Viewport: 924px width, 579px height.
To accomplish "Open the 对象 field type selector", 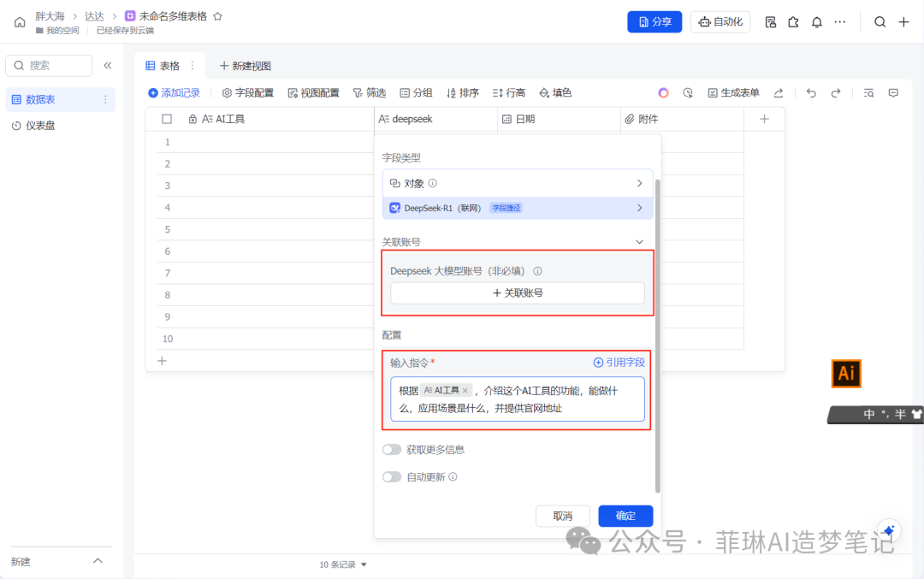I will click(518, 183).
